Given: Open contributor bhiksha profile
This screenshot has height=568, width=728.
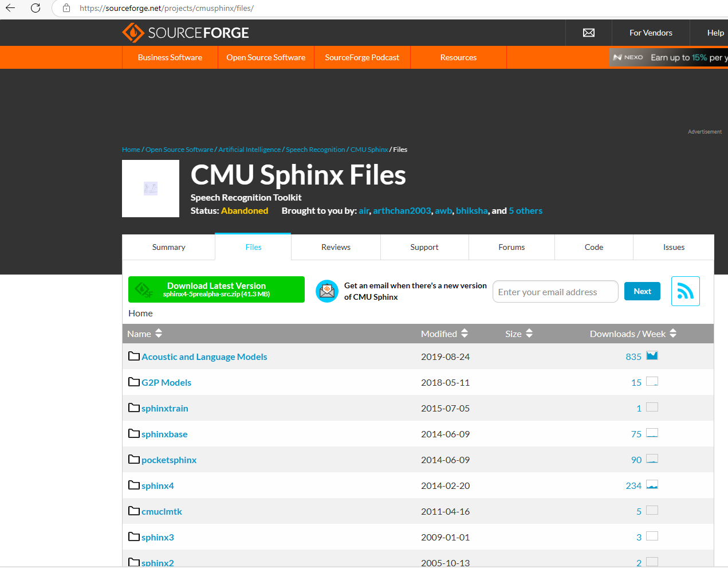Looking at the screenshot, I should (x=472, y=211).
